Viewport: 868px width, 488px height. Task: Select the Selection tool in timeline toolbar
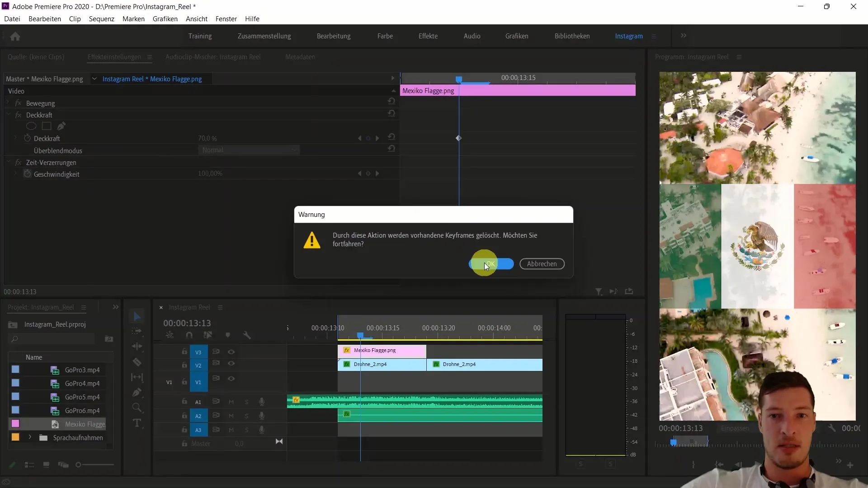(x=137, y=316)
